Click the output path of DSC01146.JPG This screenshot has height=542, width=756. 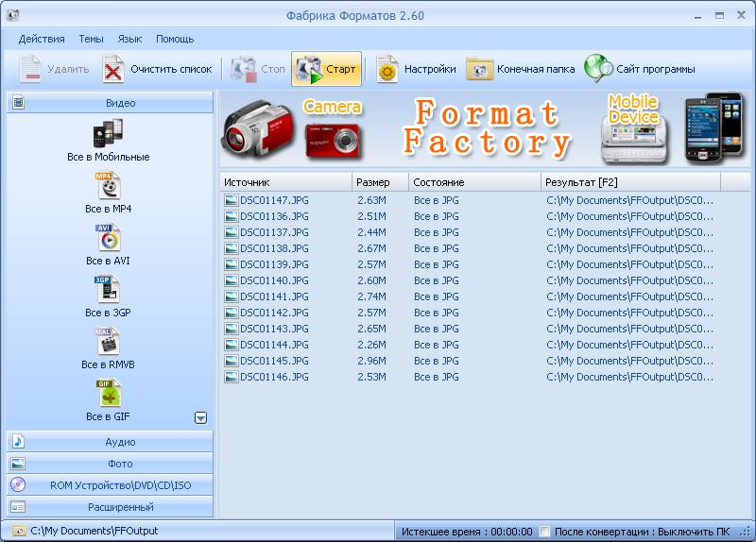tap(629, 378)
